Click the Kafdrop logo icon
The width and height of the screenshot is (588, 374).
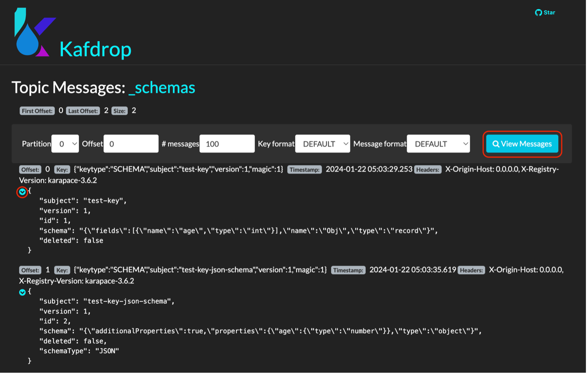[35, 32]
